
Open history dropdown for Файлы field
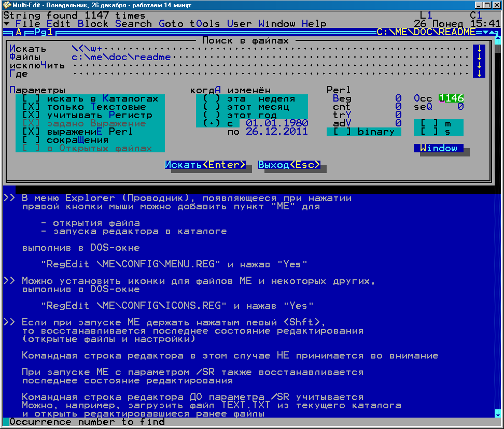pyautogui.click(x=479, y=57)
